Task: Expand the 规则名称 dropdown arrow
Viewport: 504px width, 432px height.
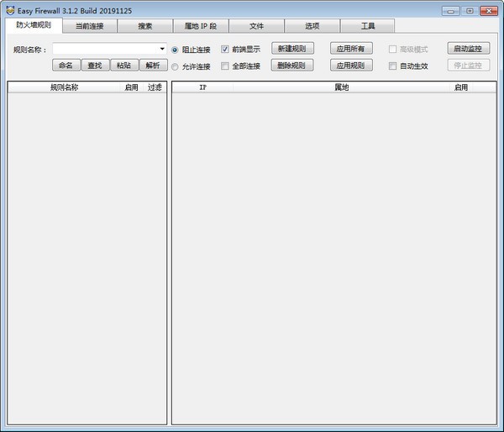Action: point(162,49)
